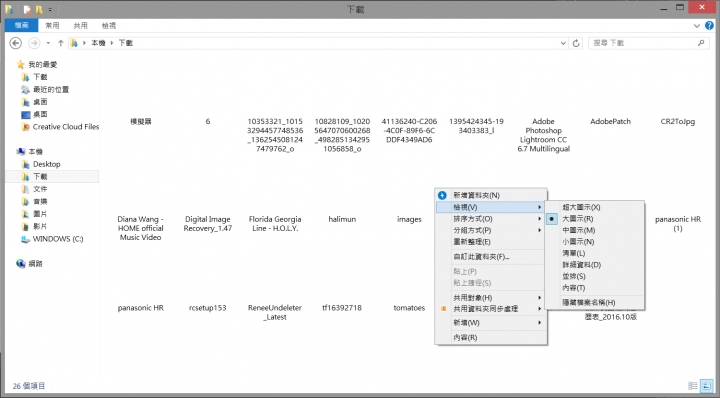Open 桌面 with blue monitor icon
Screen dimensions: 720x398
34,114
